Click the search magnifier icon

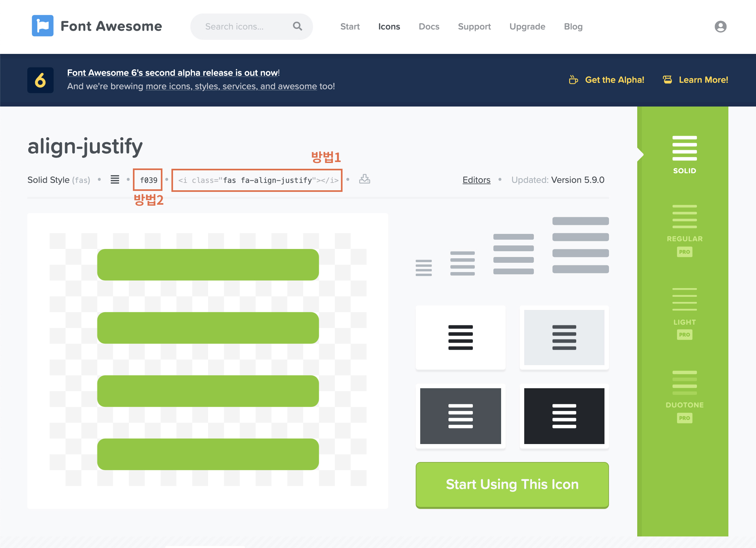coord(297,26)
